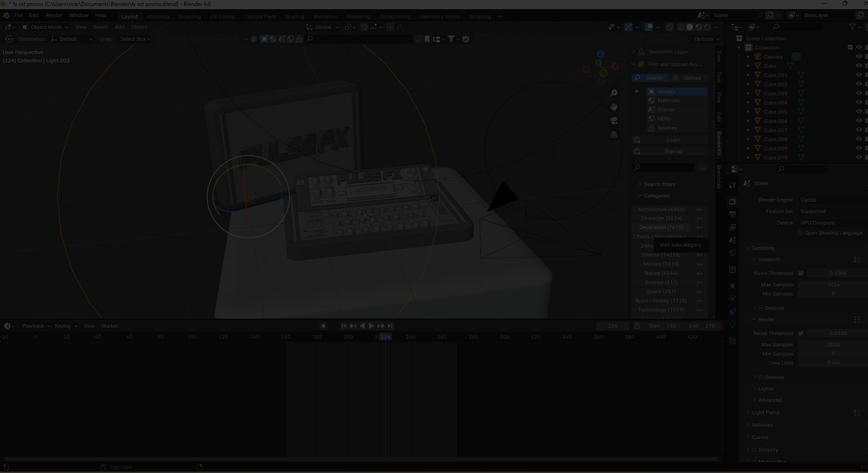Open the Object Mode dropdown

(x=45, y=27)
